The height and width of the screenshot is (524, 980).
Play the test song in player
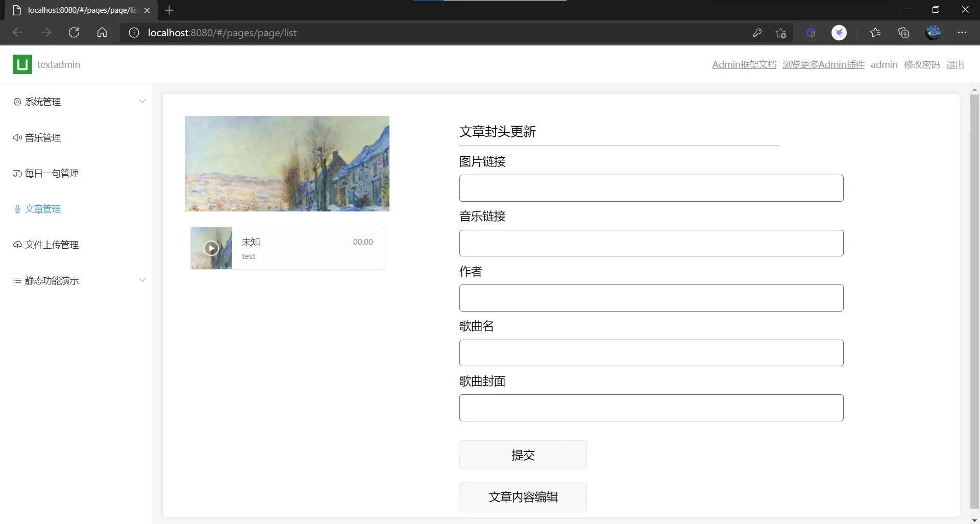point(211,248)
